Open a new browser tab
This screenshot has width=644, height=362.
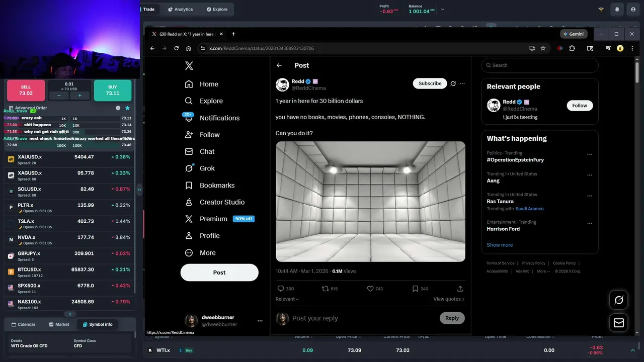point(233,34)
